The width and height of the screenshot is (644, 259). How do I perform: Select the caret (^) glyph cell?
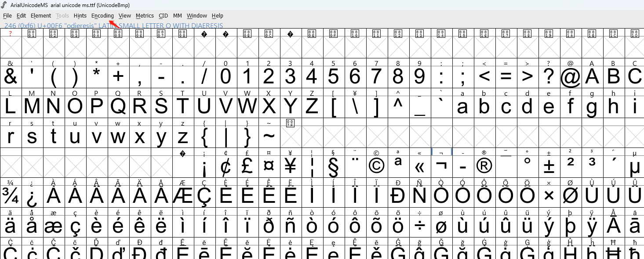[398, 107]
